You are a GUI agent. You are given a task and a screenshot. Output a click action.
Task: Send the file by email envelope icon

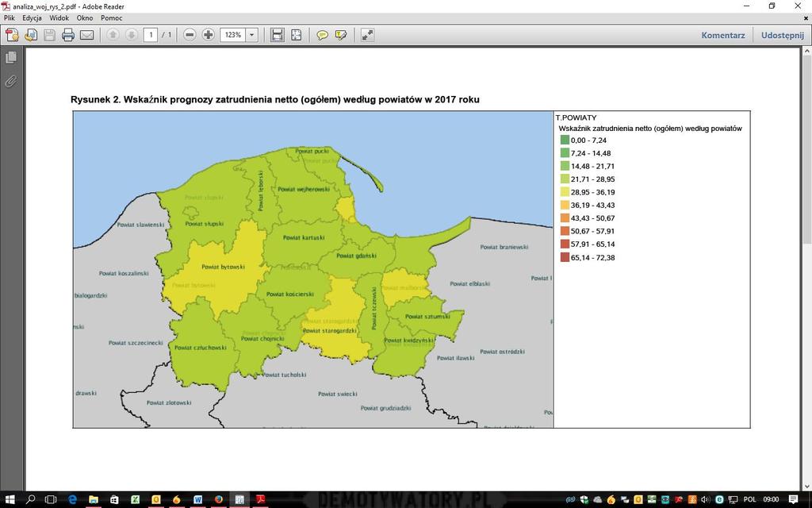(87, 35)
